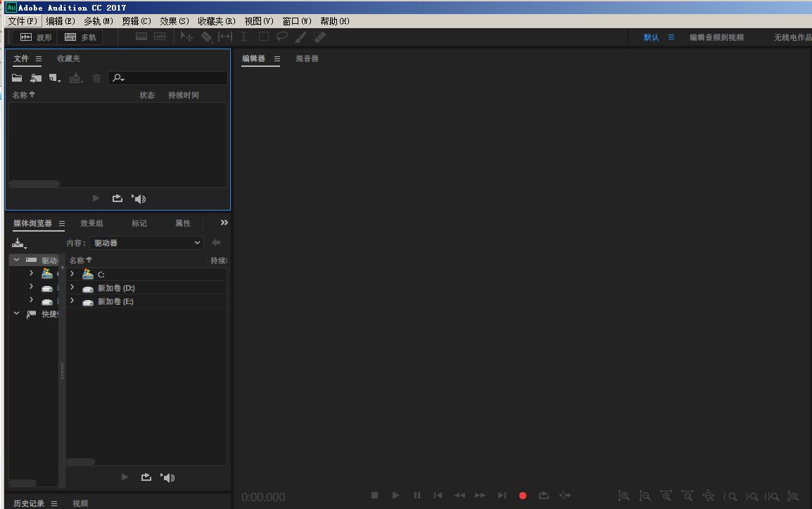Viewport: 812px width, 509px height.
Task: Switch to Waveform view (波形)
Action: (x=36, y=37)
